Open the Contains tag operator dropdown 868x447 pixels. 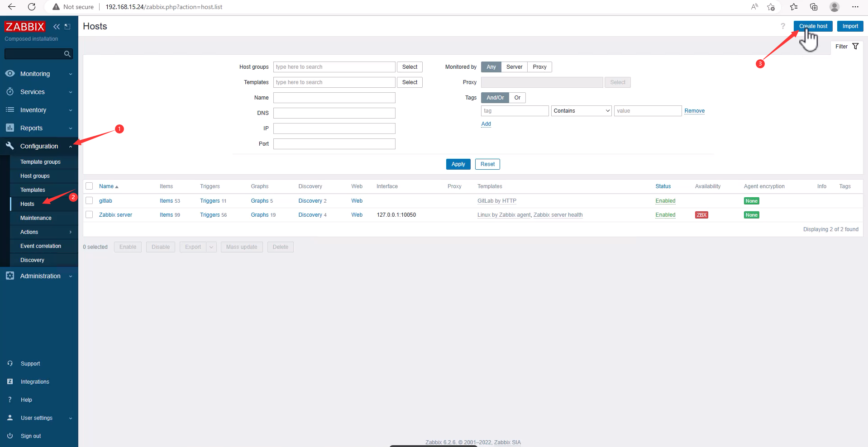[x=581, y=111]
